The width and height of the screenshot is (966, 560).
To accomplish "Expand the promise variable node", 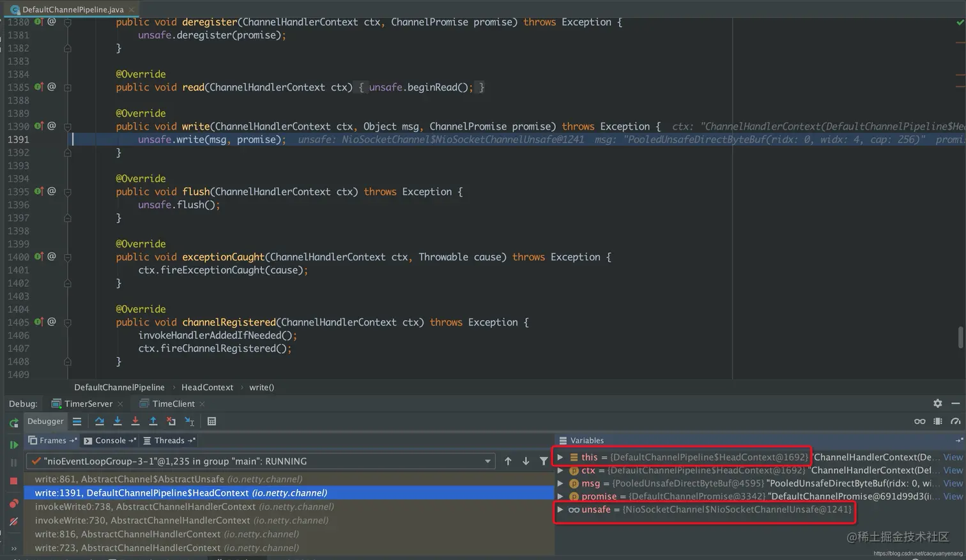I will point(560,496).
